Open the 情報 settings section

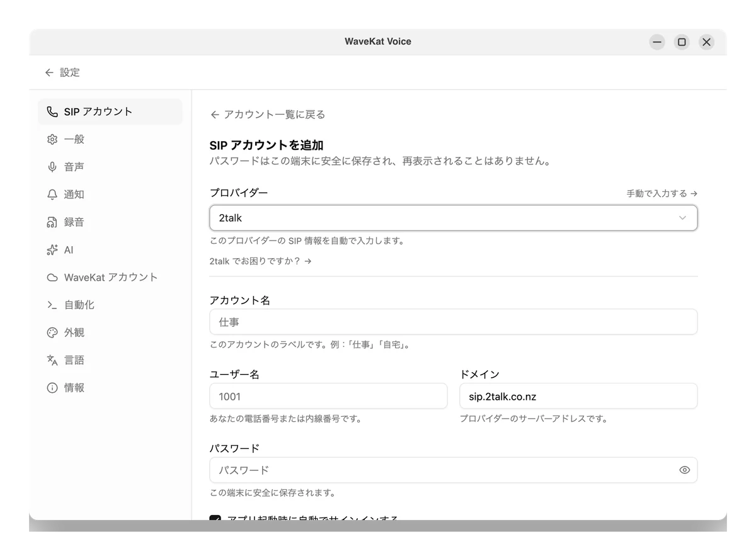[110, 388]
